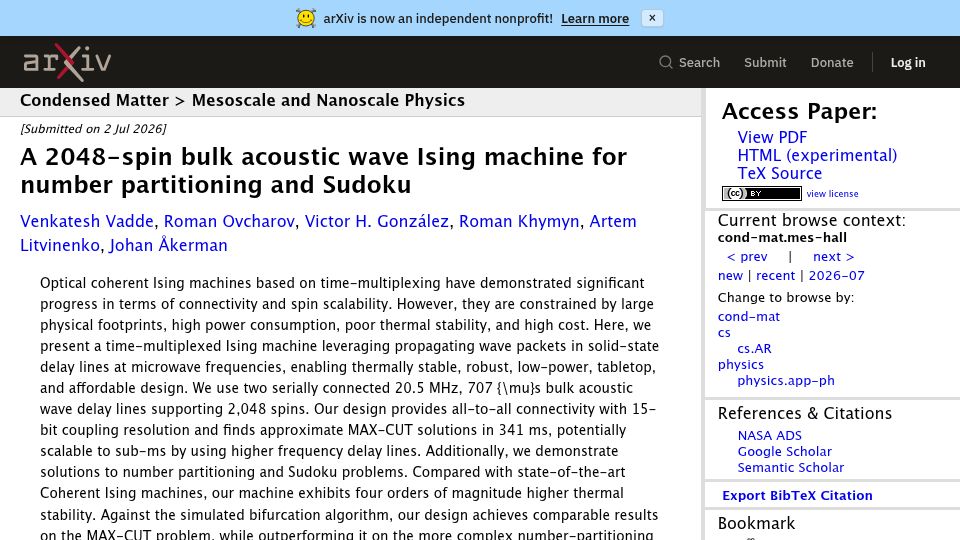Viewport: 960px width, 540px height.
Task: Open author Victor H. González
Action: 377,221
